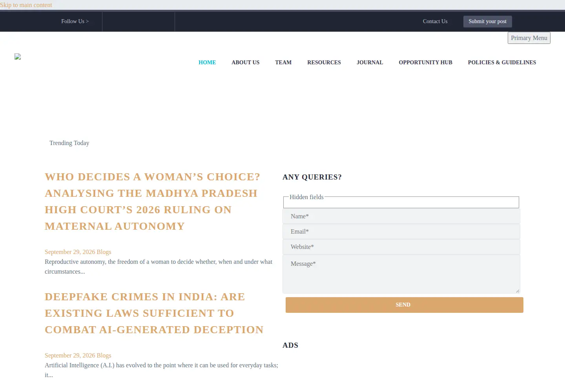The height and width of the screenshot is (392, 565).
Task: Click the date of the deepfake post
Action: [x=70, y=356]
